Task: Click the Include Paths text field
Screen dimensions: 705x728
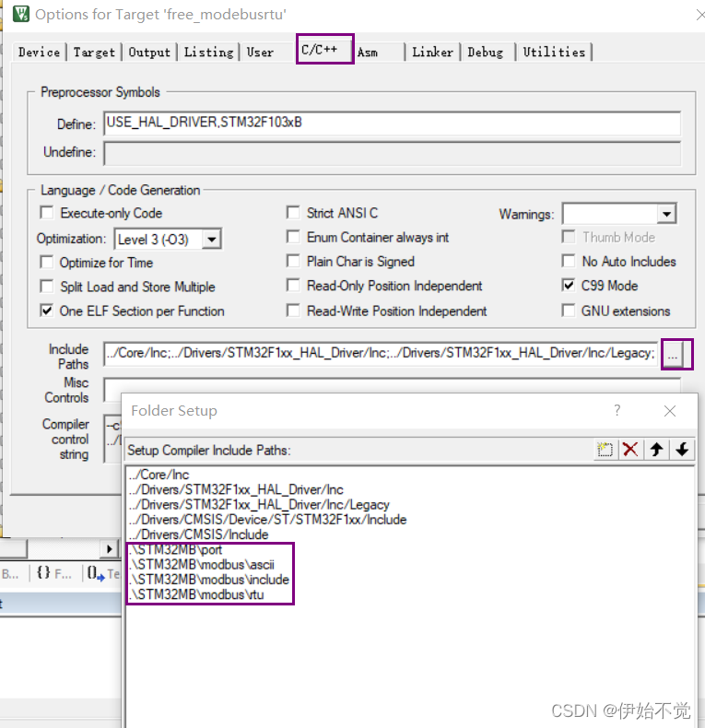Action: pos(381,354)
